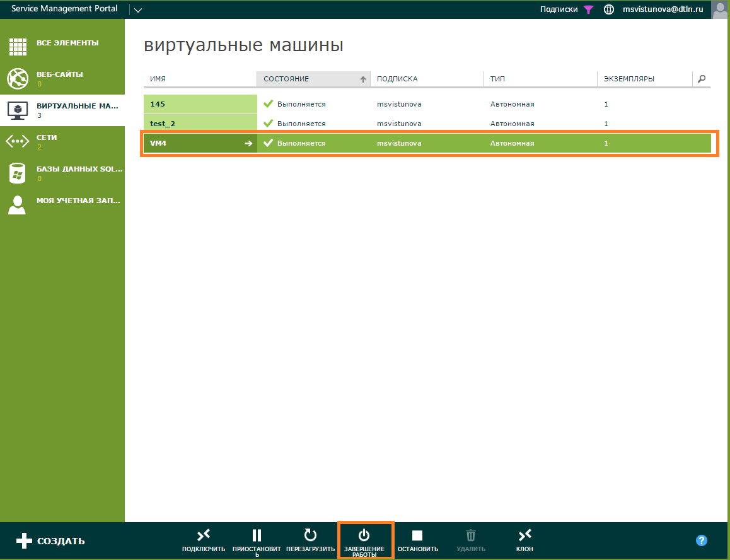
Task: Select the Приостановить (Pause) icon
Action: [257, 539]
